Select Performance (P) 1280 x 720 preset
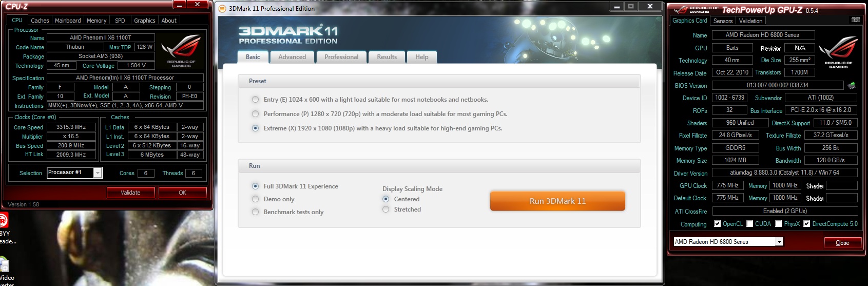Viewport: 868px width, 286px height. (x=255, y=114)
